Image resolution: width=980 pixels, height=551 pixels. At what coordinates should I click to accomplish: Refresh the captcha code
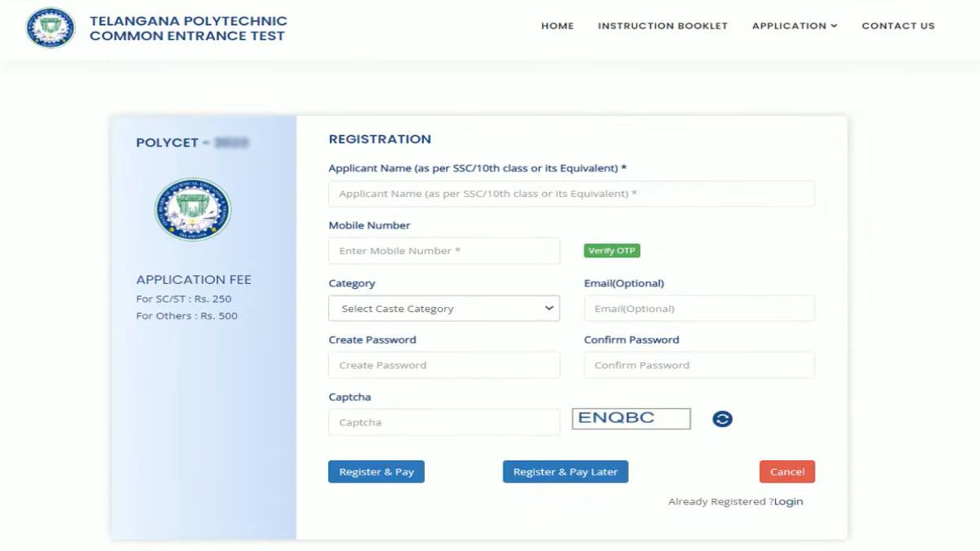click(x=722, y=419)
